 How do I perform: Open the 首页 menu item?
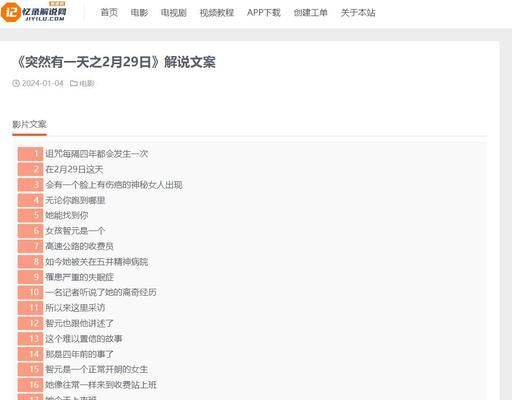click(109, 13)
